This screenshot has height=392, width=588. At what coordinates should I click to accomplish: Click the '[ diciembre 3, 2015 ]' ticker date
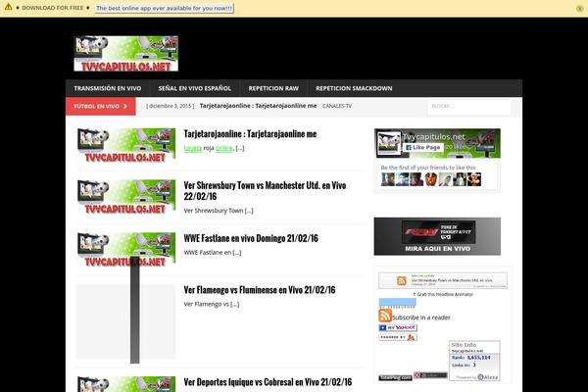click(x=171, y=106)
